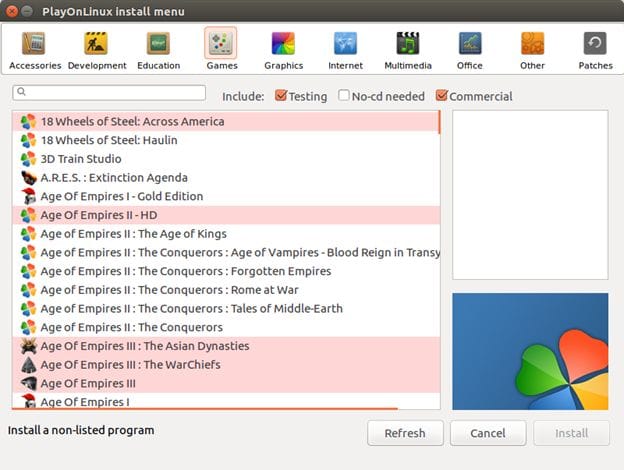Select Age Of Empires III : The Asian Dynasties
The width and height of the screenshot is (624, 470).
(x=226, y=346)
